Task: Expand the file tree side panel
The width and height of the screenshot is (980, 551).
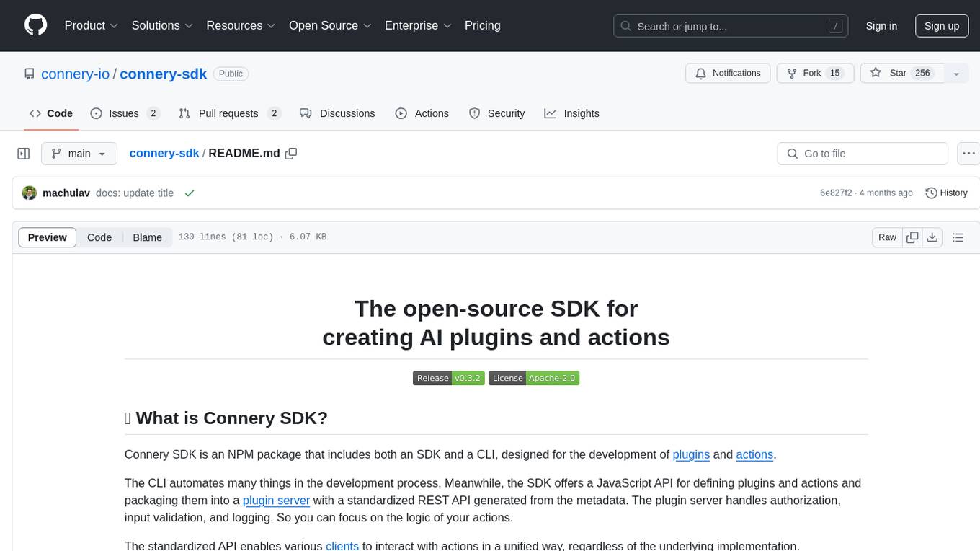Action: click(x=24, y=154)
